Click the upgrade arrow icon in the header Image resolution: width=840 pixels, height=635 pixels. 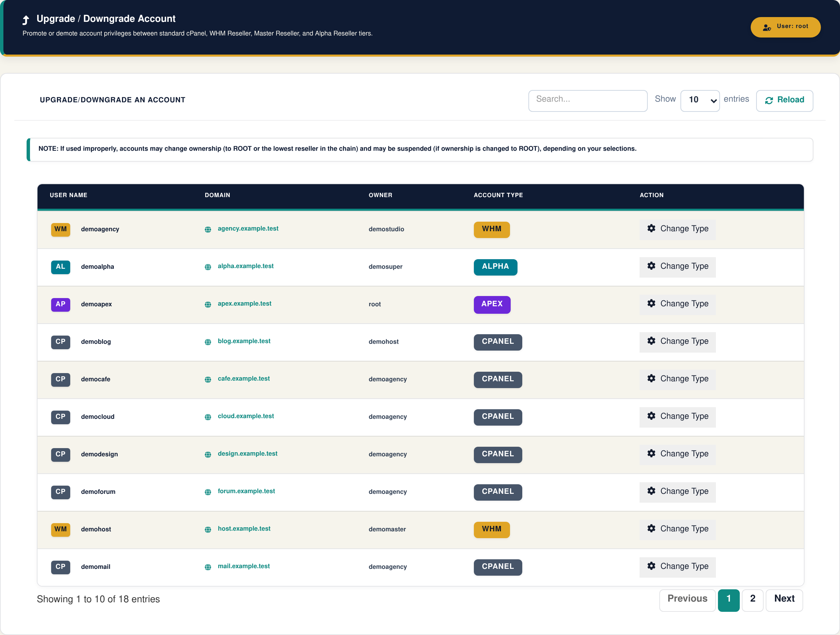pos(26,19)
